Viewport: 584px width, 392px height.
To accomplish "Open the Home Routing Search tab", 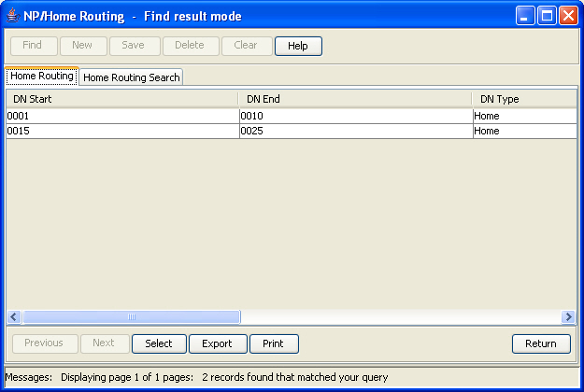I will 131,77.
